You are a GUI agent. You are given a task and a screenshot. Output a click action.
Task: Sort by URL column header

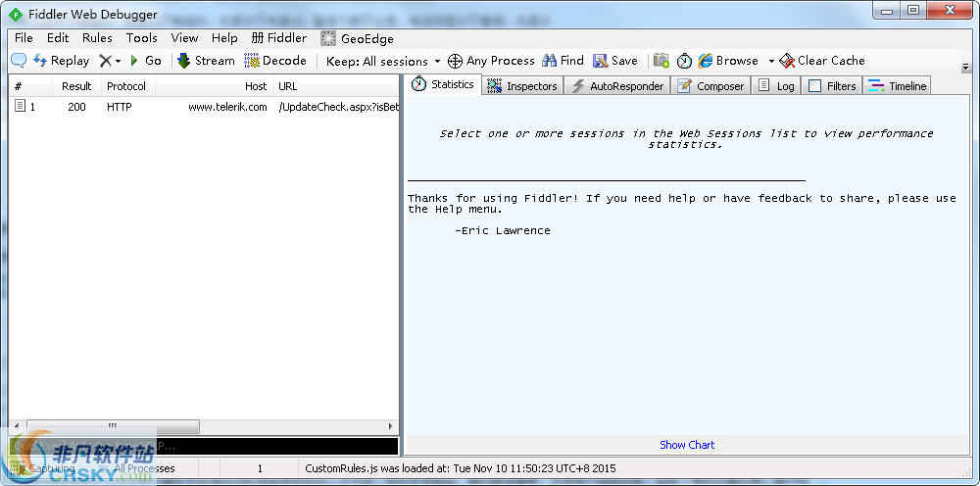[336, 86]
